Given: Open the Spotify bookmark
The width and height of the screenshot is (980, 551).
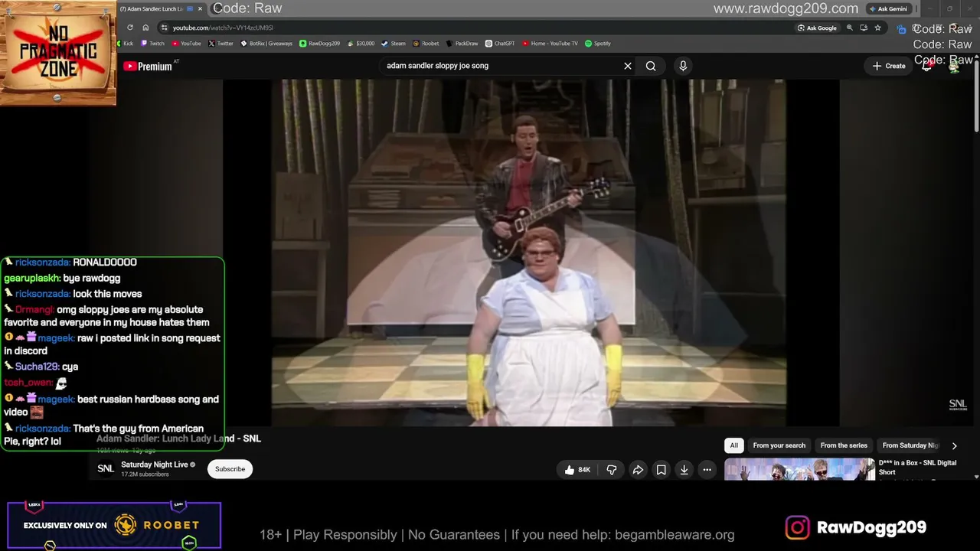Looking at the screenshot, I should (x=598, y=44).
